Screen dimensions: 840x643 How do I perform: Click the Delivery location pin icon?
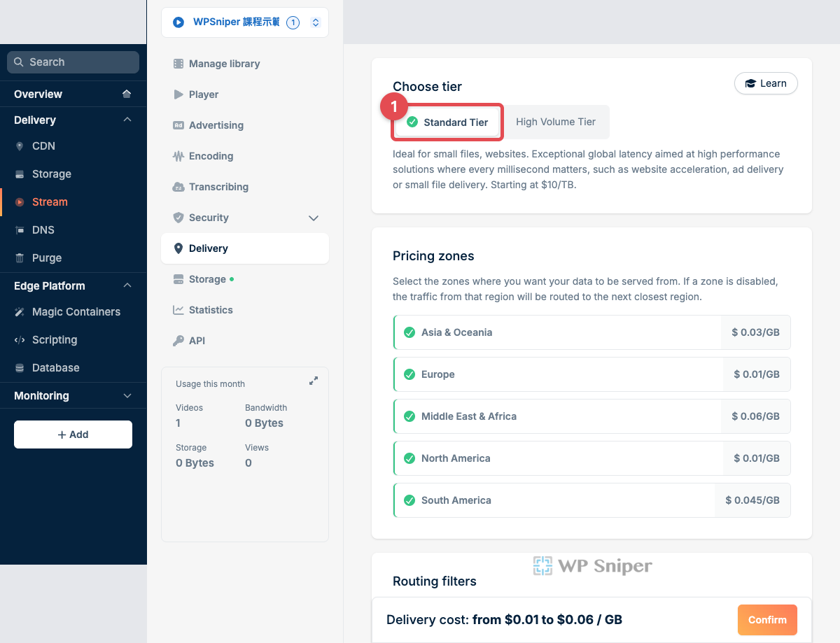click(178, 248)
